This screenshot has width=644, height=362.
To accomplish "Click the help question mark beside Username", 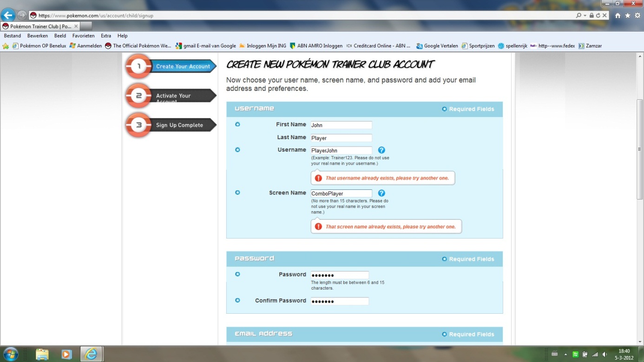I will point(381,150).
